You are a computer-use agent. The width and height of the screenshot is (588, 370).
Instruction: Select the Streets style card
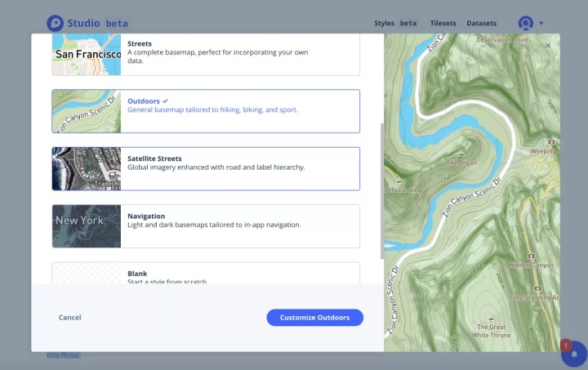click(x=206, y=55)
